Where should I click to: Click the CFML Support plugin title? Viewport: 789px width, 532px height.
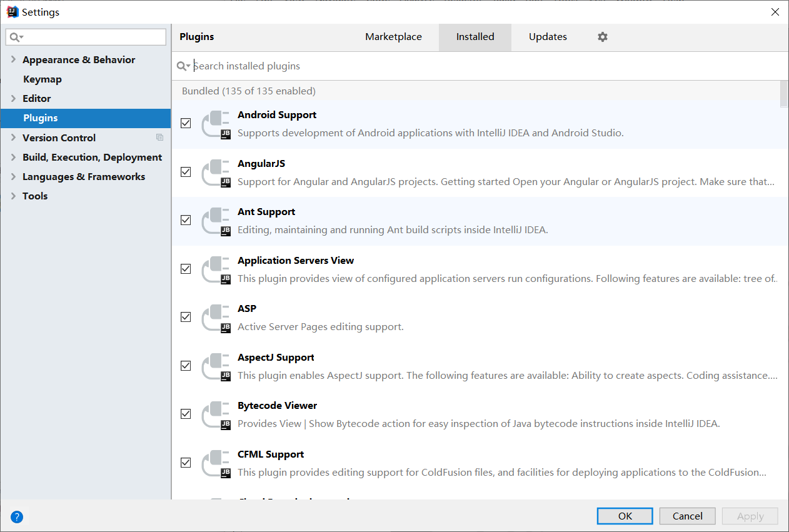tap(271, 454)
